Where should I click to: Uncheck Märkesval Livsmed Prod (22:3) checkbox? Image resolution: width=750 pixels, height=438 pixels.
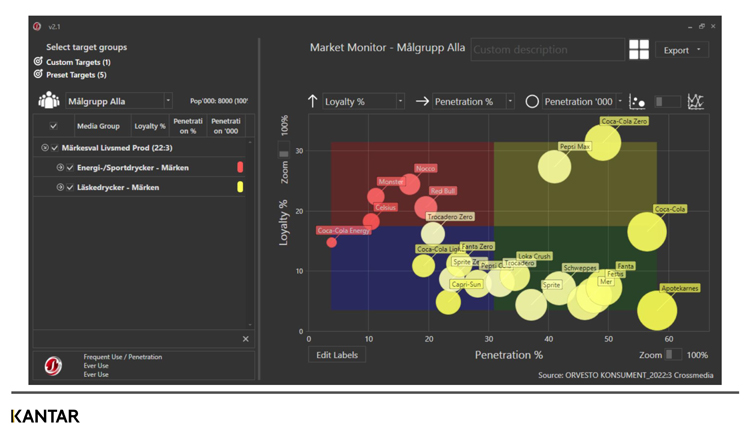[55, 148]
